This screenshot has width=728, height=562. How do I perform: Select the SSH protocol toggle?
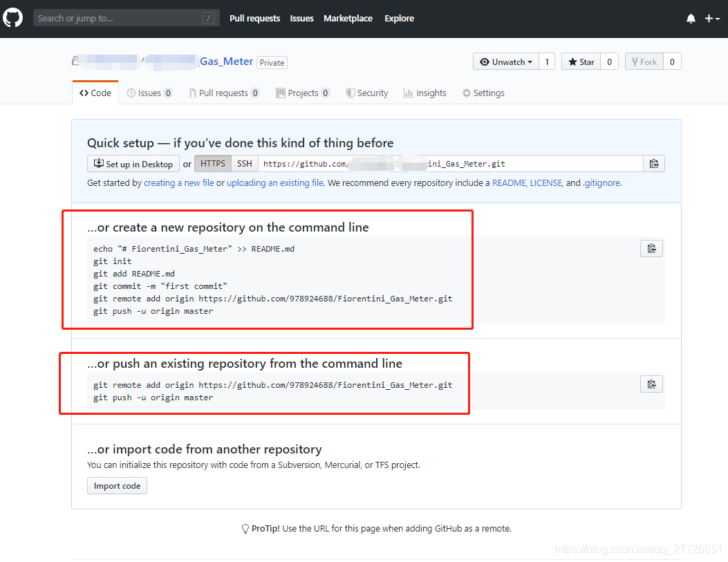(244, 163)
